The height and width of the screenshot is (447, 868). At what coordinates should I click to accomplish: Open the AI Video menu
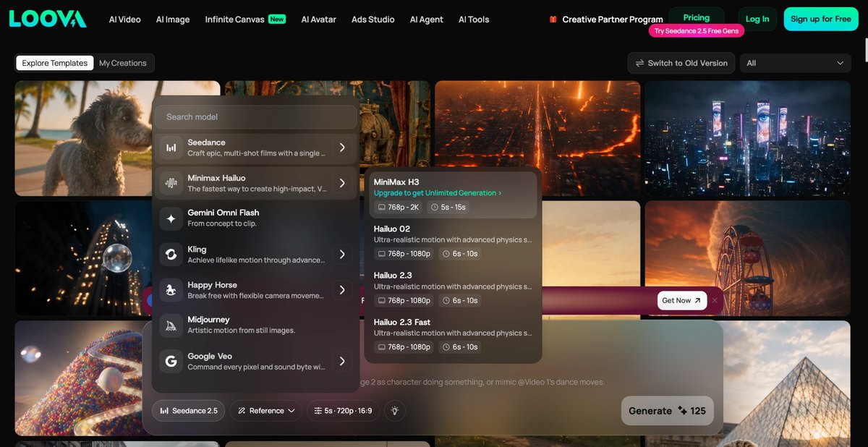(x=125, y=20)
